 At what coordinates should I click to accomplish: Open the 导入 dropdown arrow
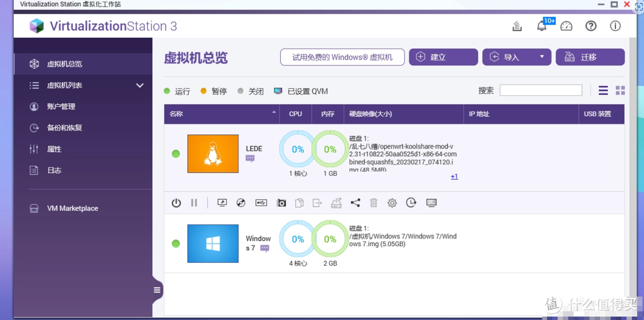tap(542, 57)
